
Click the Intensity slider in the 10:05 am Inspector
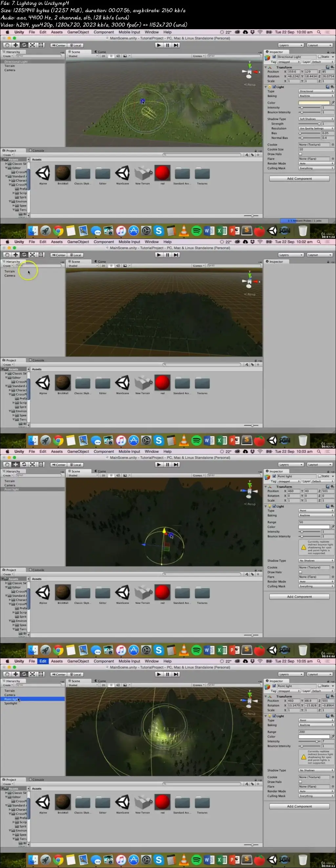tap(310, 741)
